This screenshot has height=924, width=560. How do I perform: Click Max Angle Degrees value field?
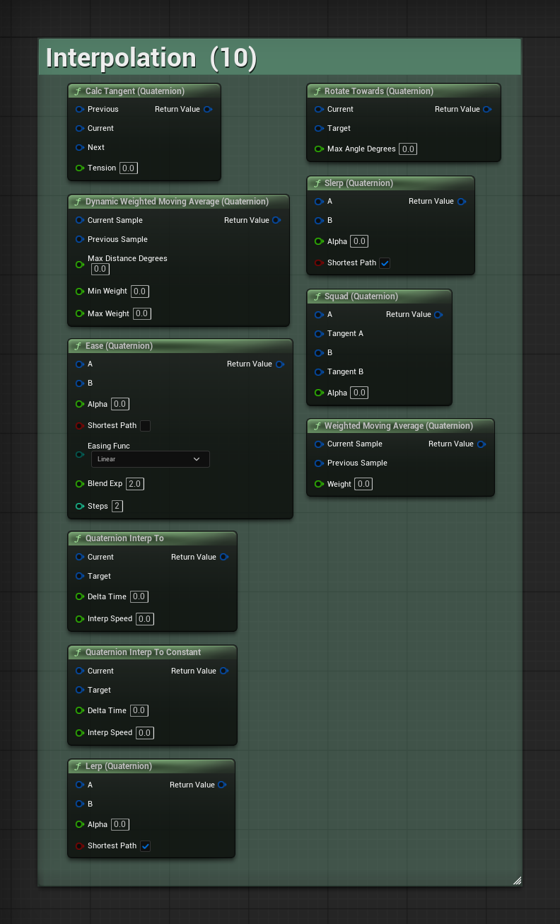[x=408, y=149]
